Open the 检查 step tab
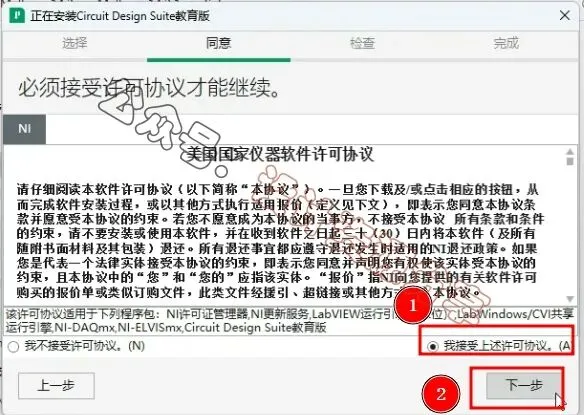Screen dimensions: 584x415 pyautogui.click(x=362, y=43)
